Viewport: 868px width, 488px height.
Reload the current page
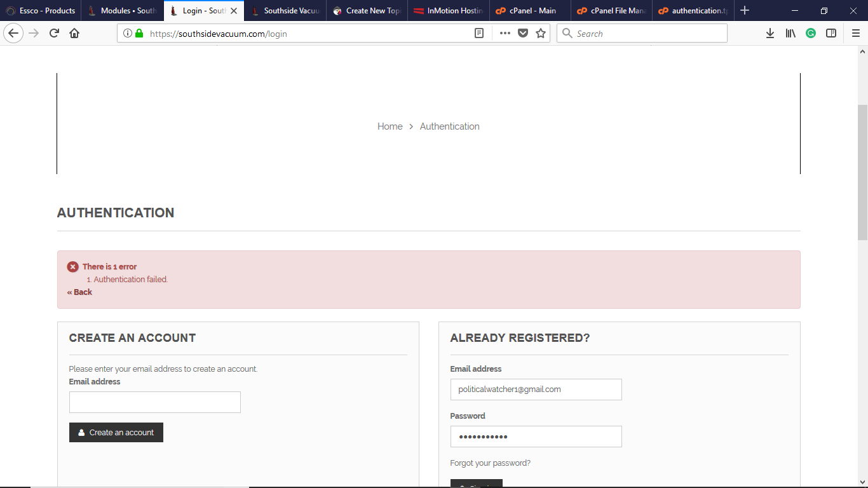tap(54, 34)
